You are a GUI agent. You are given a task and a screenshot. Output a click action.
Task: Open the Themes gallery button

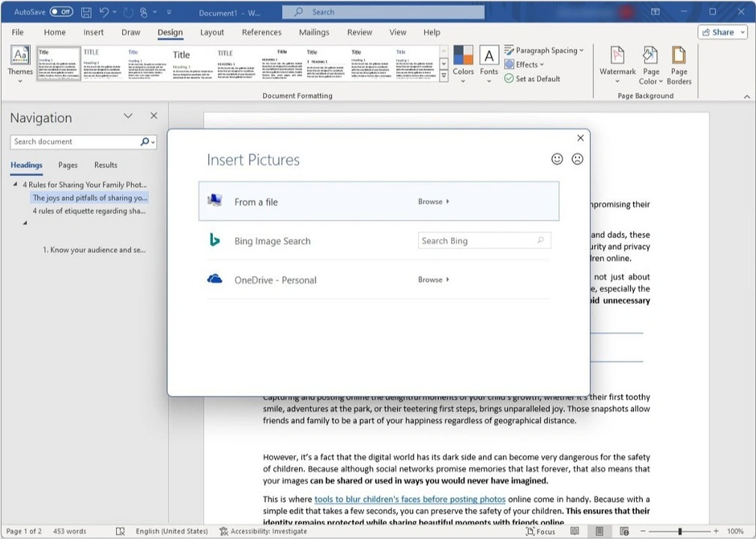(20, 64)
